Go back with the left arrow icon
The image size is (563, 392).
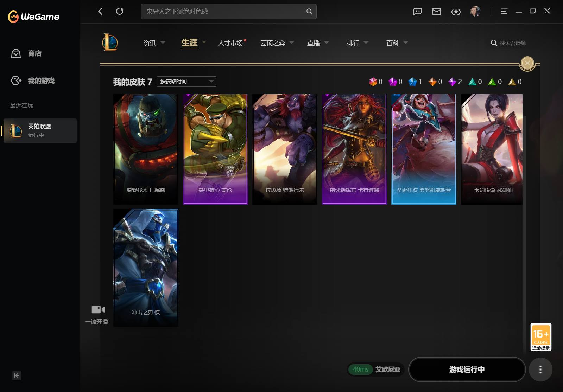click(100, 11)
